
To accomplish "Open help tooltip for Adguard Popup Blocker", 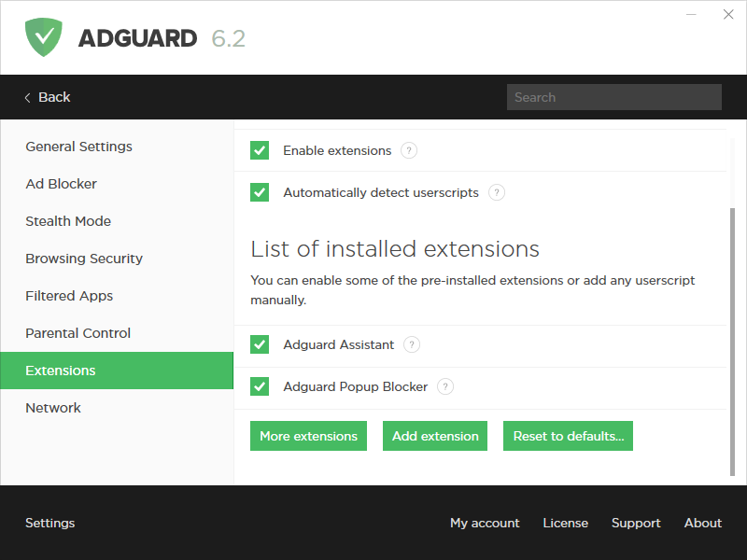I will 445,386.
